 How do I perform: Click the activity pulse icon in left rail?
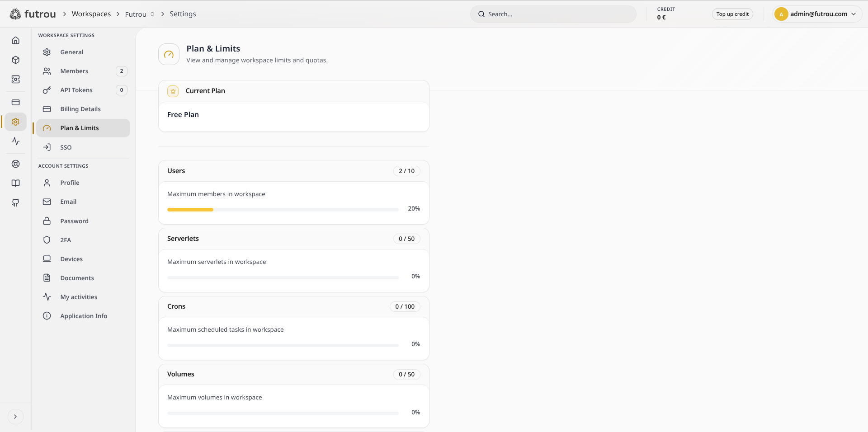tap(15, 141)
